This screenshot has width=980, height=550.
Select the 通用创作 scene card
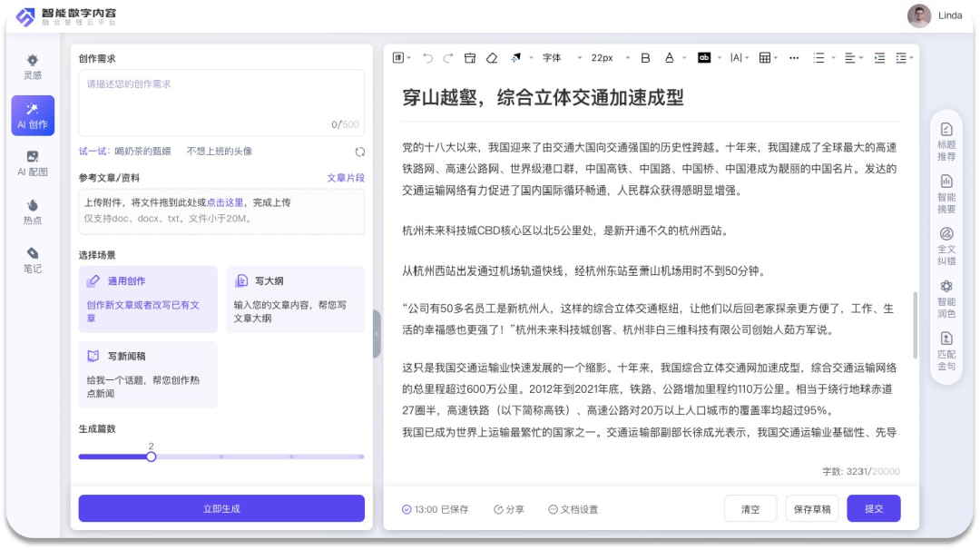click(148, 299)
